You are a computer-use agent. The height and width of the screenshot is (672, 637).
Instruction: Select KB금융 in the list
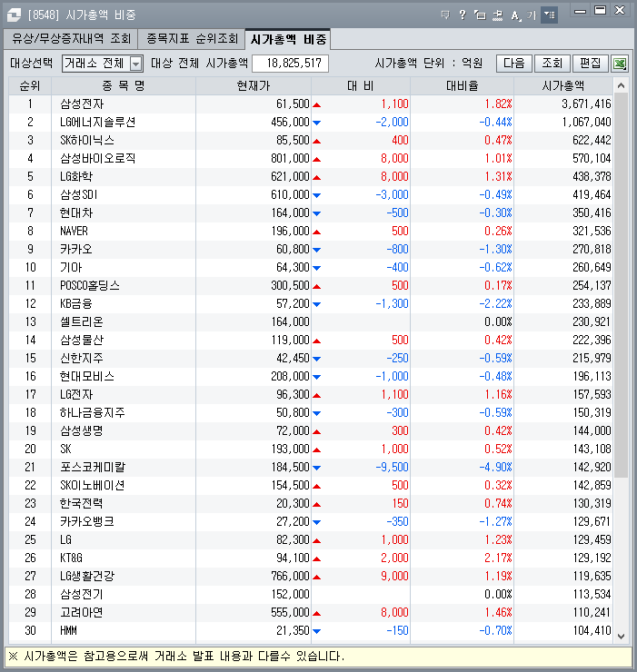(76, 304)
